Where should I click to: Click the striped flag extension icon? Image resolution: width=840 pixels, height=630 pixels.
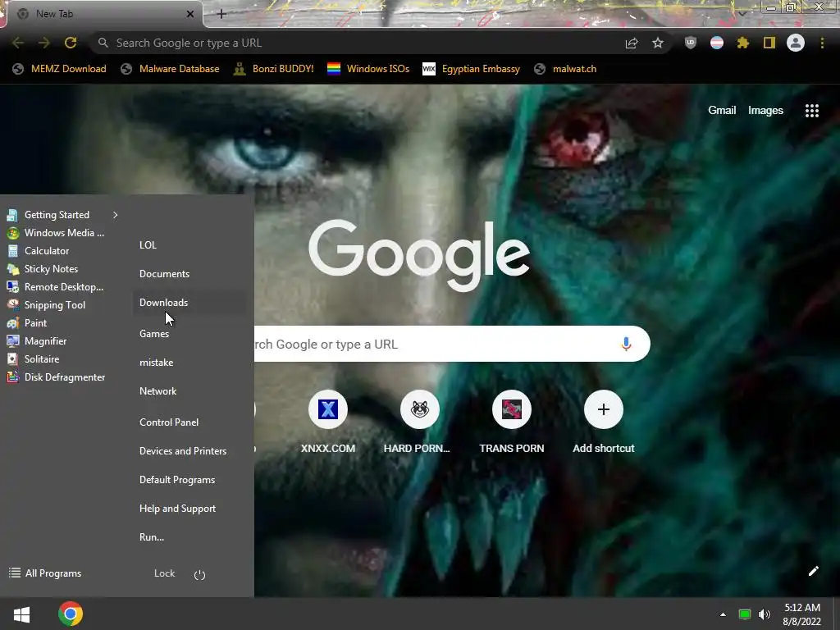pyautogui.click(x=717, y=43)
